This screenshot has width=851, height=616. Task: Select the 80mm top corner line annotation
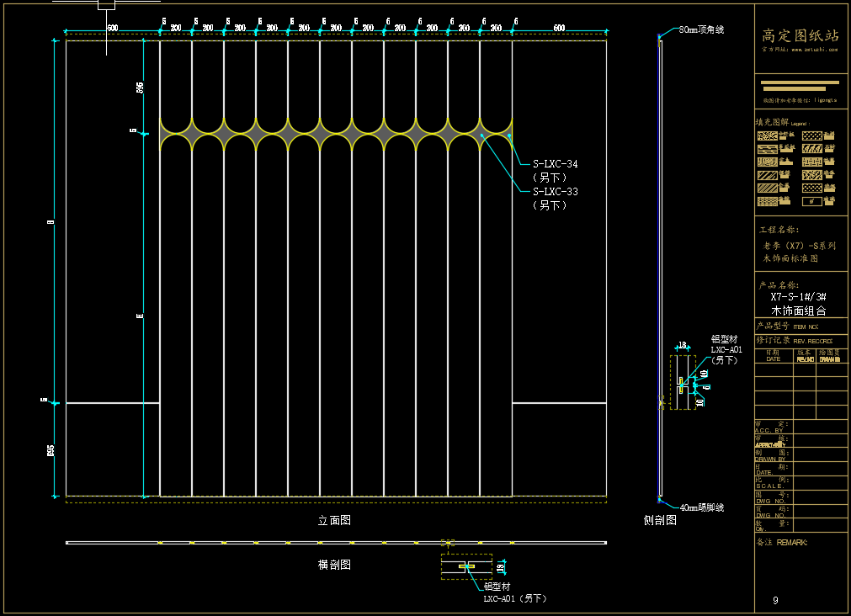point(701,29)
